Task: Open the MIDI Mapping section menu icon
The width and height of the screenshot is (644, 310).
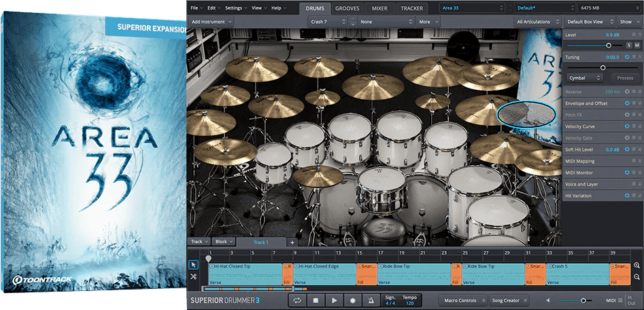Action: click(x=634, y=161)
